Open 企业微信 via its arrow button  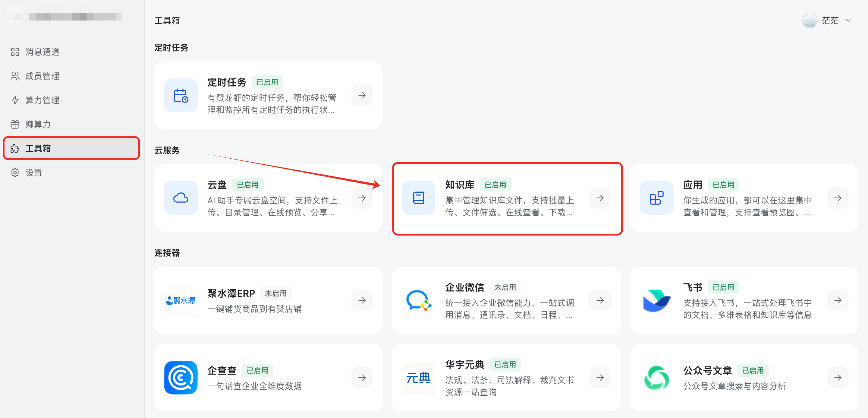[x=600, y=300]
